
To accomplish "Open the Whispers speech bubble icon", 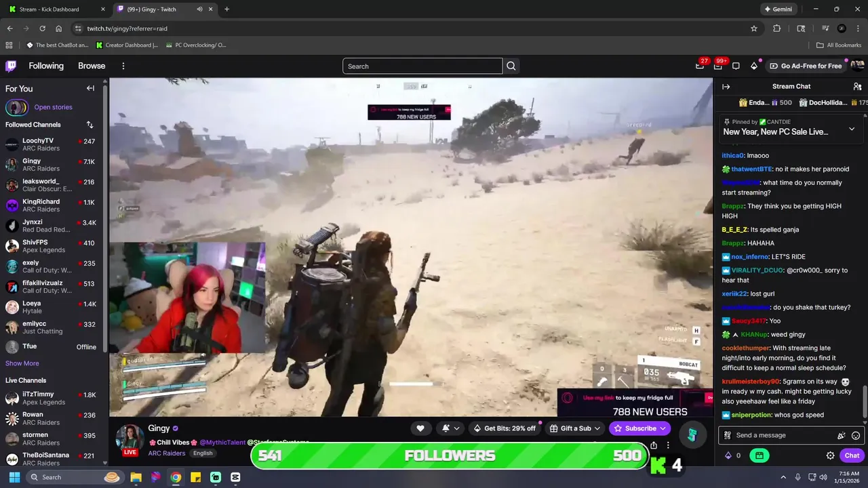I will tap(736, 66).
